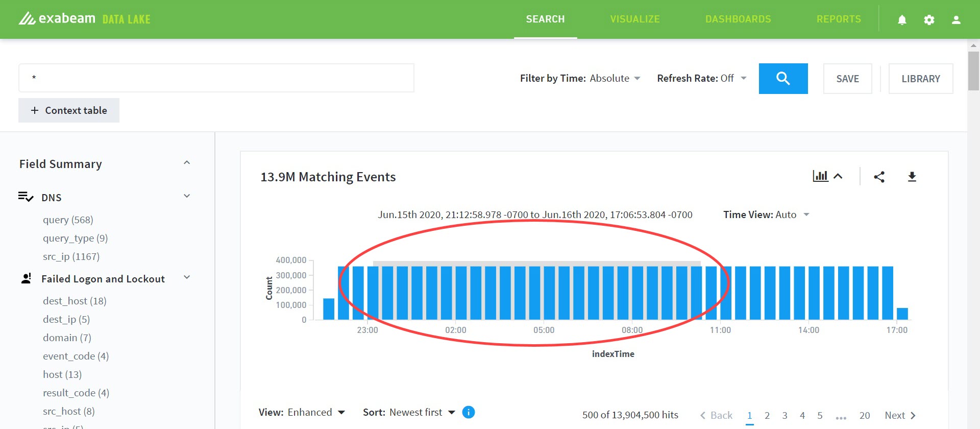Click the histogram bar above 11:00

coord(726,293)
